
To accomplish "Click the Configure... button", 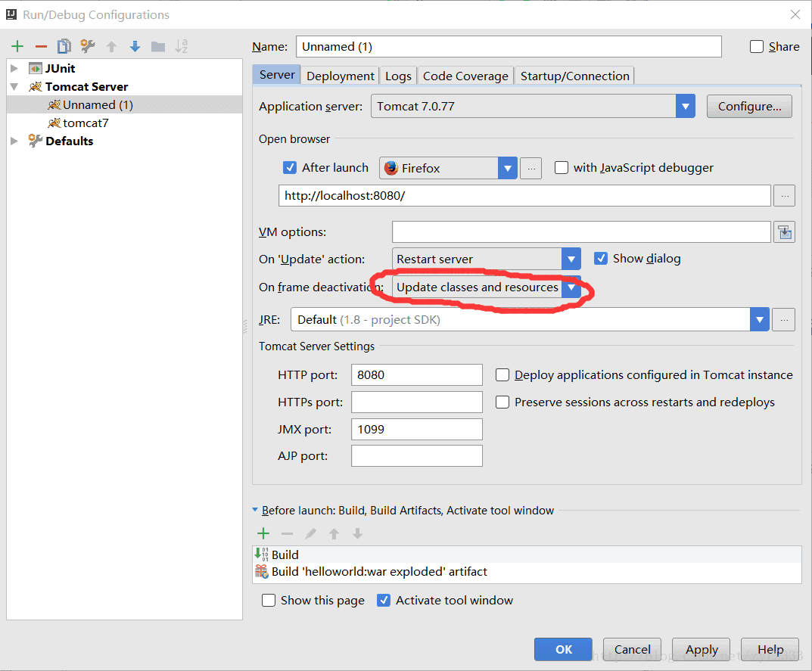I will coord(749,106).
